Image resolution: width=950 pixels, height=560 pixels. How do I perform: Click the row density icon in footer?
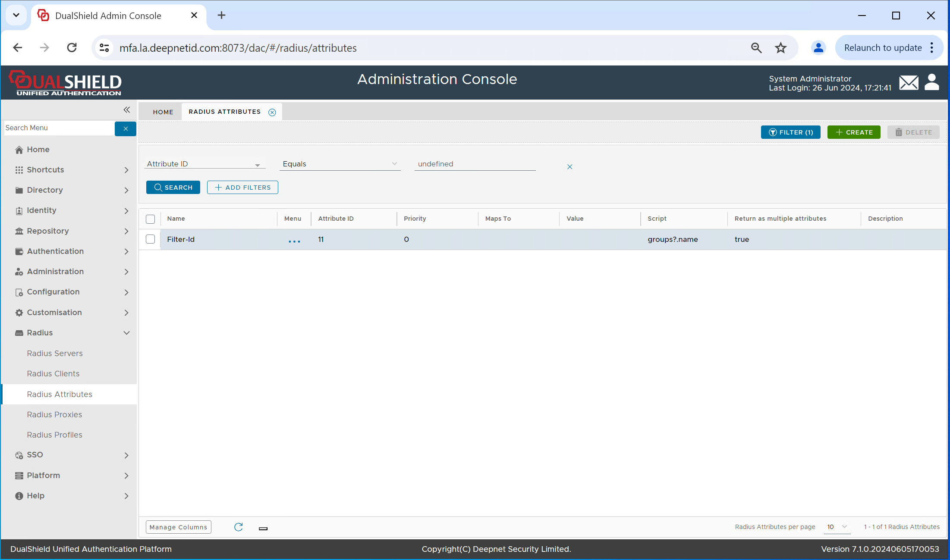coord(263,528)
